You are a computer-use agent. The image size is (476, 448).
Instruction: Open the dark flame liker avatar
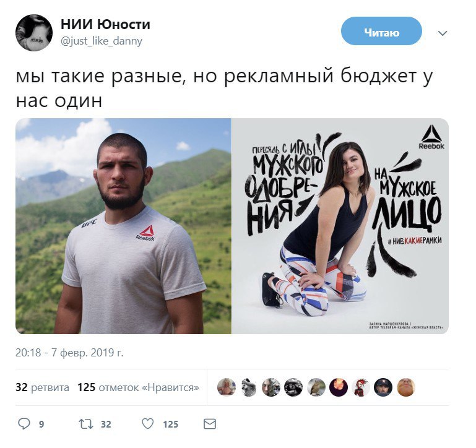click(339, 387)
